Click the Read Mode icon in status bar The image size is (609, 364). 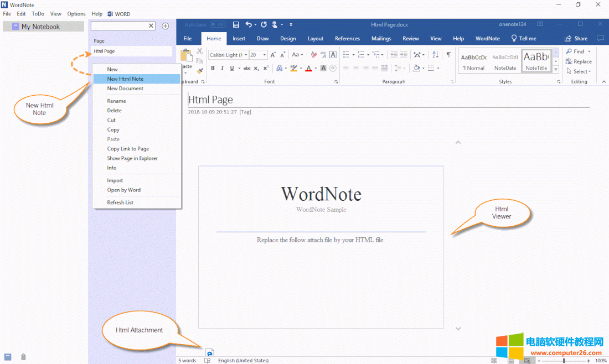pyautogui.click(x=494, y=360)
